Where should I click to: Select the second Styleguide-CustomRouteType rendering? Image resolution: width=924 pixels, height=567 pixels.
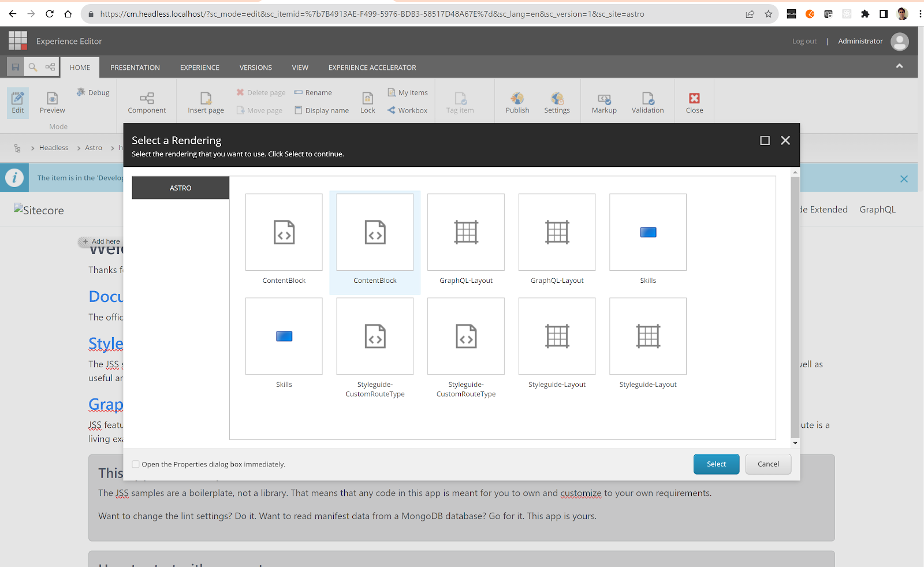pos(466,336)
